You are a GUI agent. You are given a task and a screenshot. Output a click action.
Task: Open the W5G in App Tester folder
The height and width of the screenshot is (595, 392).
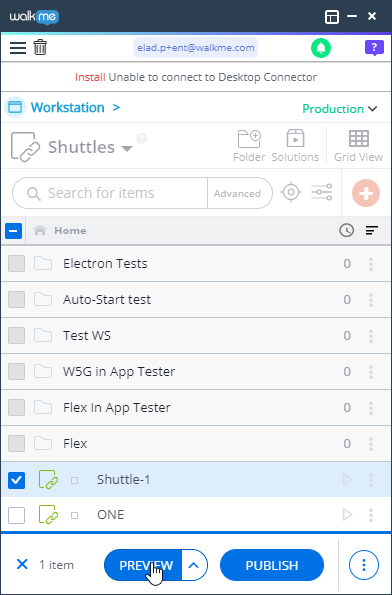[119, 371]
